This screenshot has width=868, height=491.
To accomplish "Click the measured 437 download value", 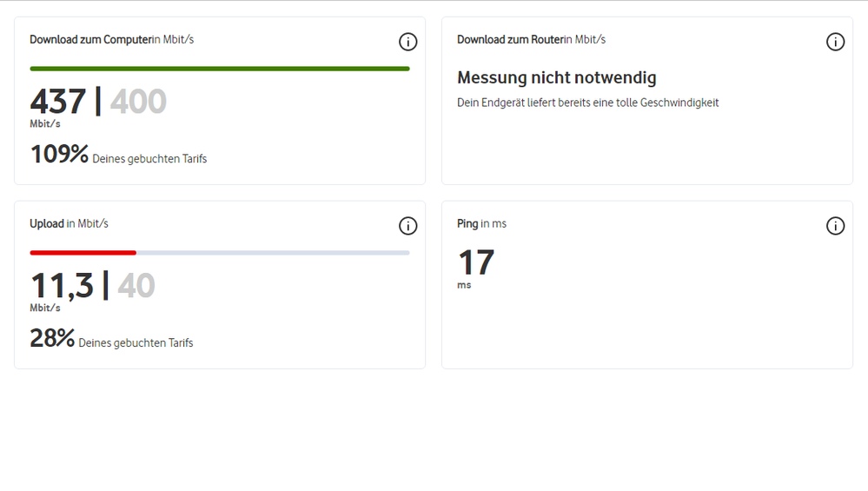I will point(58,102).
